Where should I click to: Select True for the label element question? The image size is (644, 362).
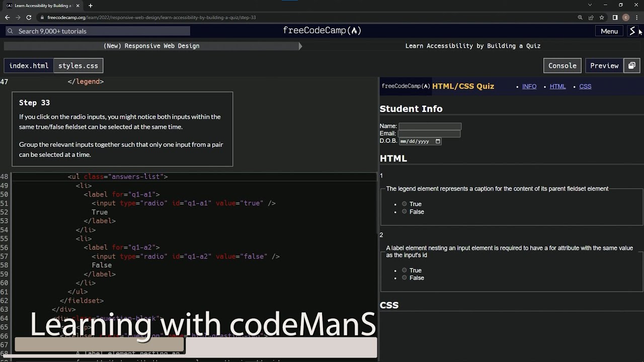click(x=404, y=270)
